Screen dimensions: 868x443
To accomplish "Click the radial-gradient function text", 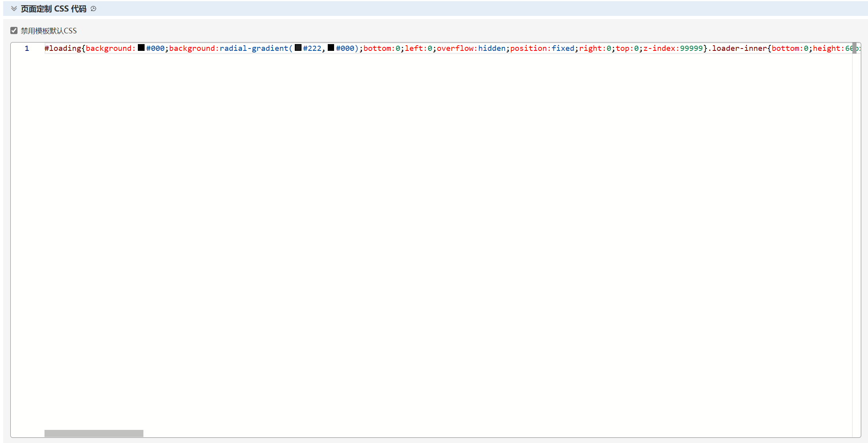I will coord(253,48).
